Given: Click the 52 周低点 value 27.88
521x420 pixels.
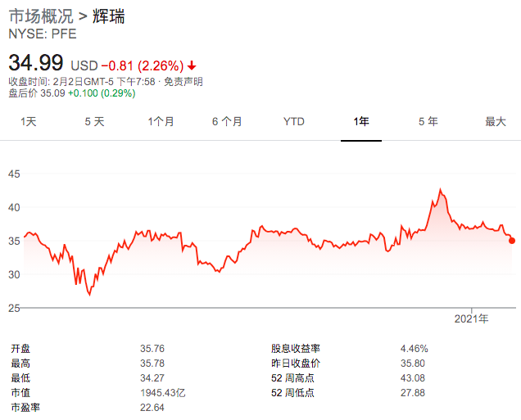Looking at the screenshot, I should [x=413, y=393].
